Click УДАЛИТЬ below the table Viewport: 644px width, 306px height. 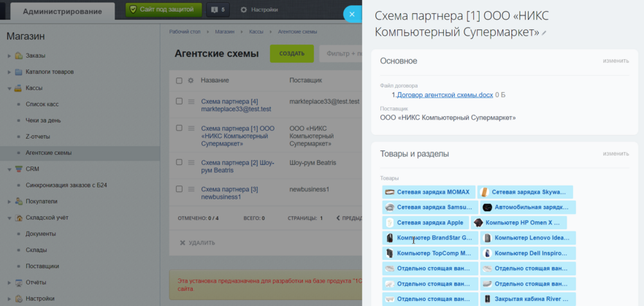pos(202,242)
